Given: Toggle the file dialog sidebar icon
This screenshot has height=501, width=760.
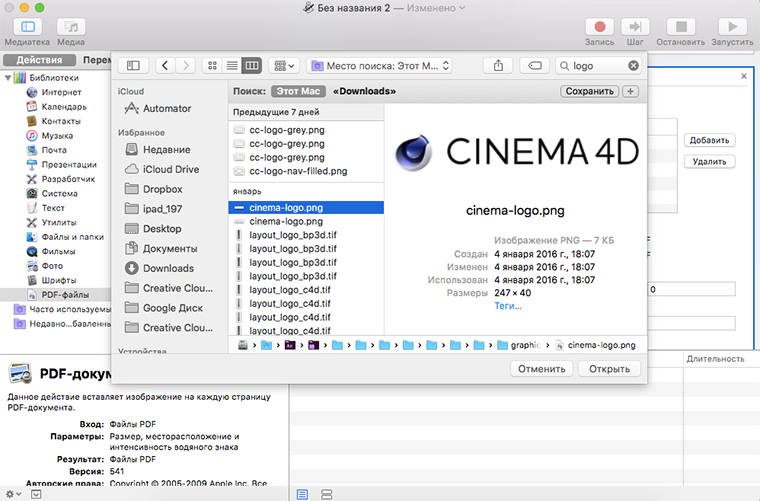Looking at the screenshot, I should 133,65.
